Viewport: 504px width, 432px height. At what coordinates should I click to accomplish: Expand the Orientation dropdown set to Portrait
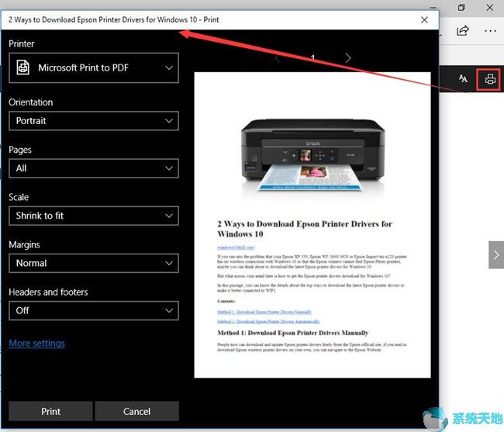click(94, 121)
